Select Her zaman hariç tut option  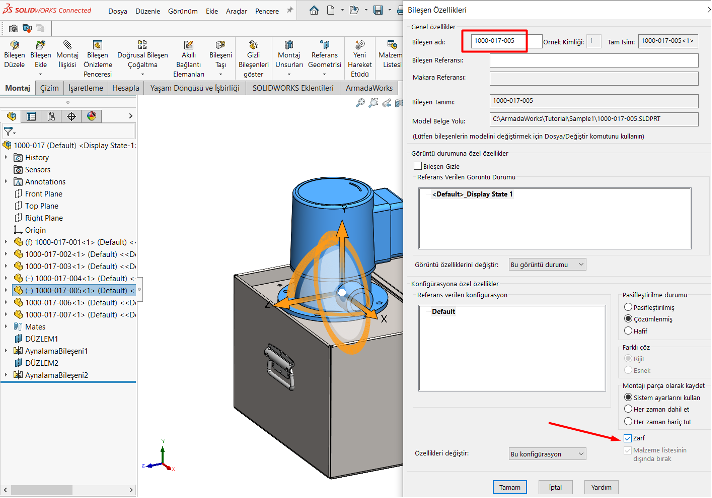point(628,421)
